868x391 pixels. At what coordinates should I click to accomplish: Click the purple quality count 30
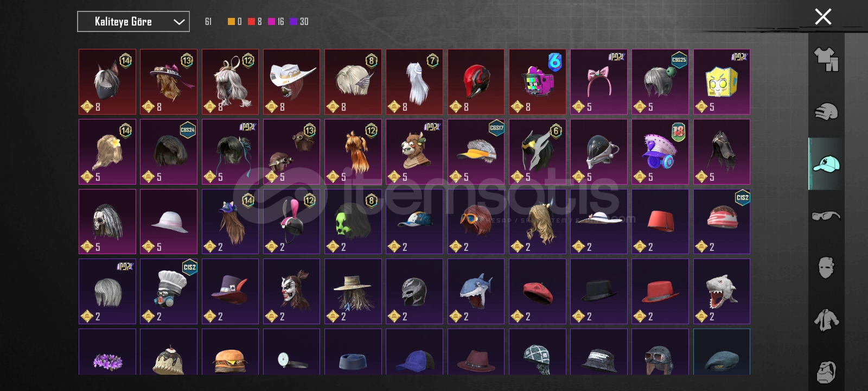point(304,22)
